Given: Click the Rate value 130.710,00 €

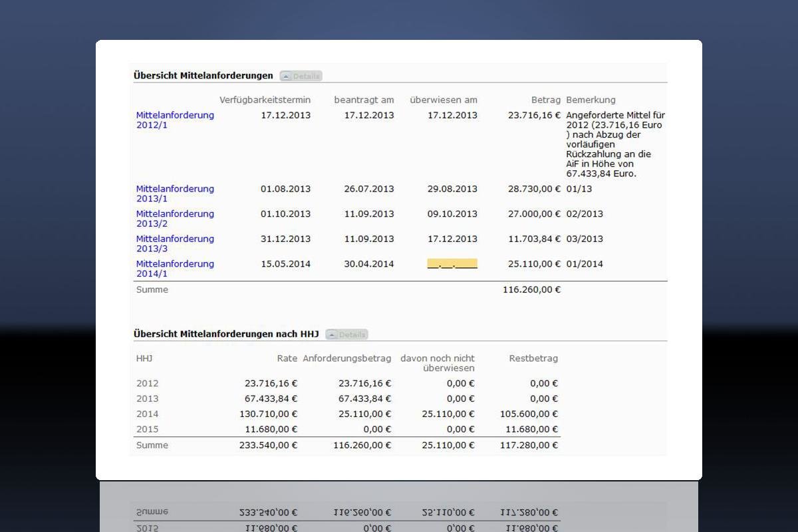Looking at the screenshot, I should pyautogui.click(x=268, y=414).
